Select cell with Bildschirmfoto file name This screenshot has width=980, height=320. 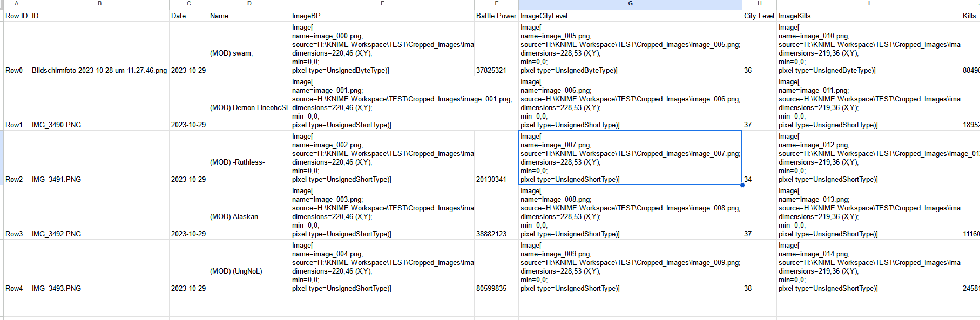click(99, 70)
